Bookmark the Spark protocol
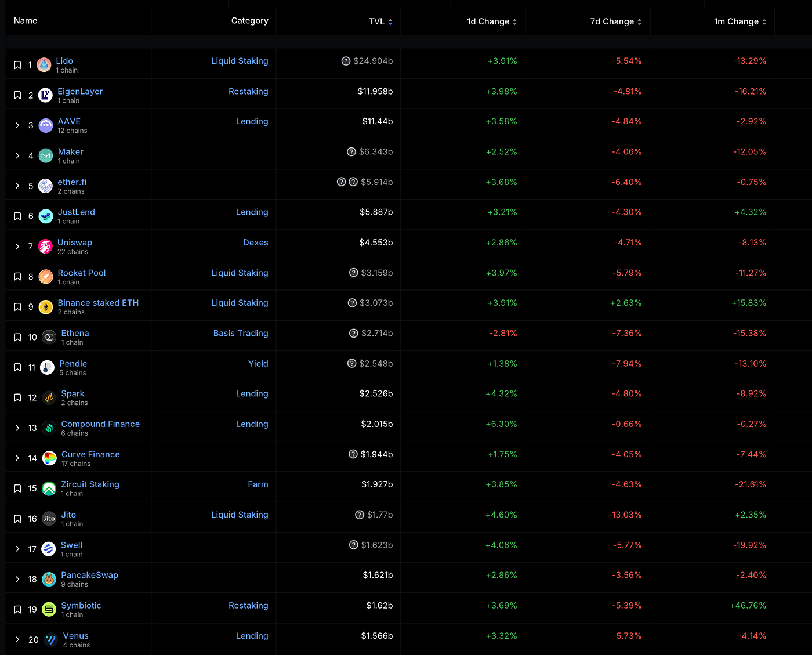This screenshot has width=812, height=655. [17, 397]
